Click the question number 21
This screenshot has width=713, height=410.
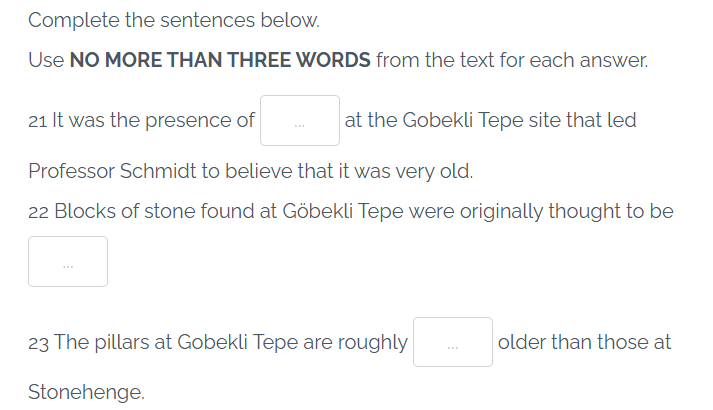pos(38,122)
